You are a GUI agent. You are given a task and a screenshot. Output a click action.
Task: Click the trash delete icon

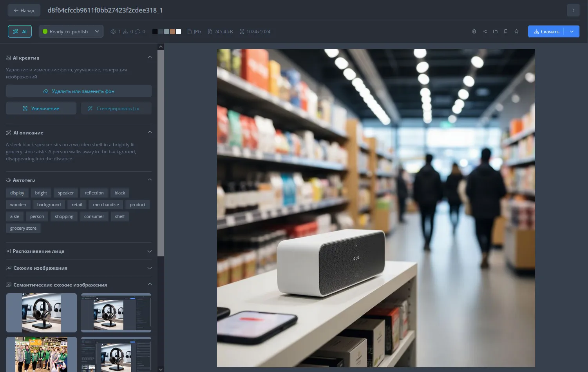[x=474, y=32]
